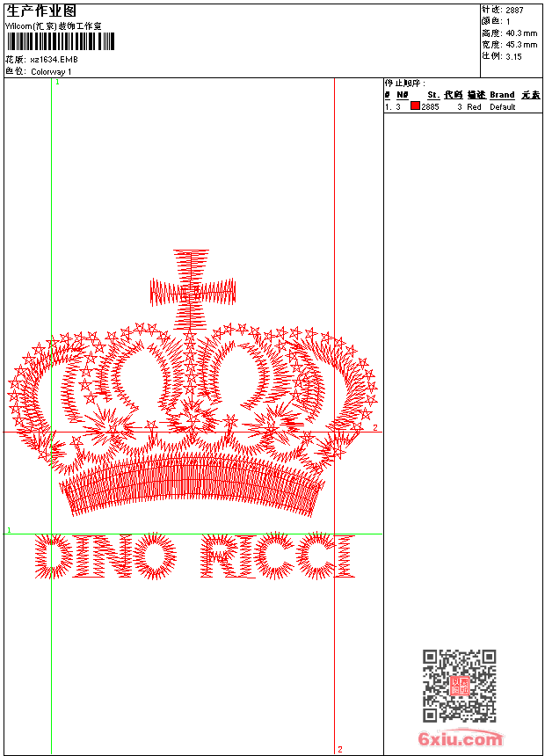
Task: Click the '停止顺序:' label
Action: (x=405, y=84)
